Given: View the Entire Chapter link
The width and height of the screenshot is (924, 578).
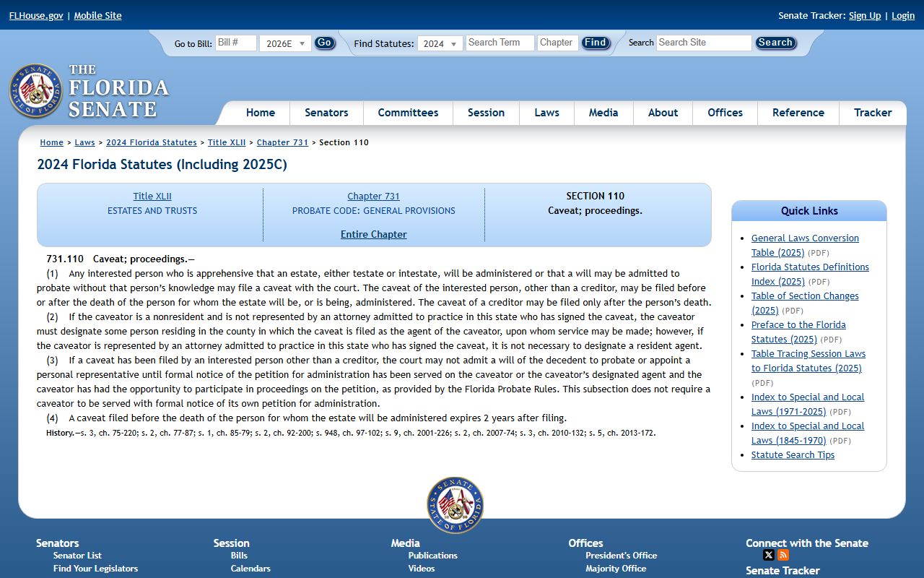Looking at the screenshot, I should click(x=373, y=234).
